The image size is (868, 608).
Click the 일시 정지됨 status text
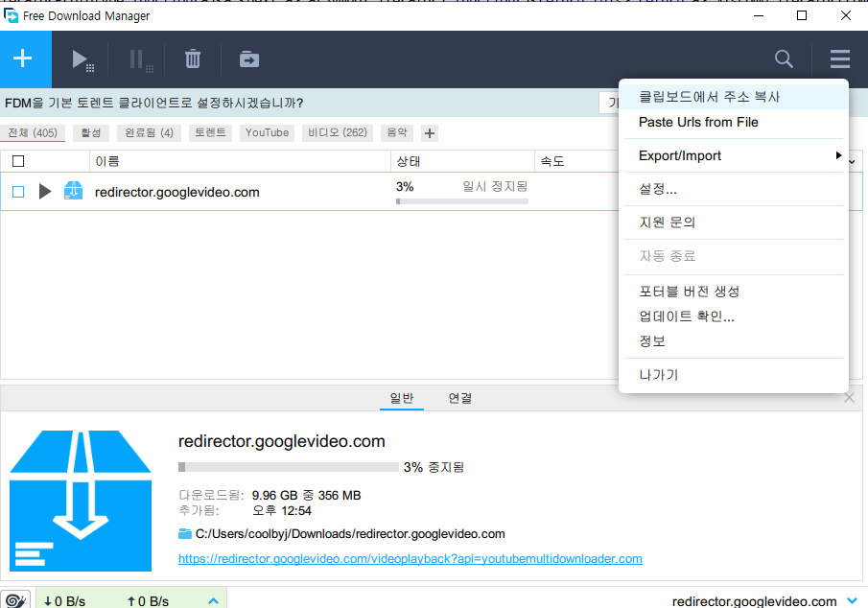coord(496,187)
